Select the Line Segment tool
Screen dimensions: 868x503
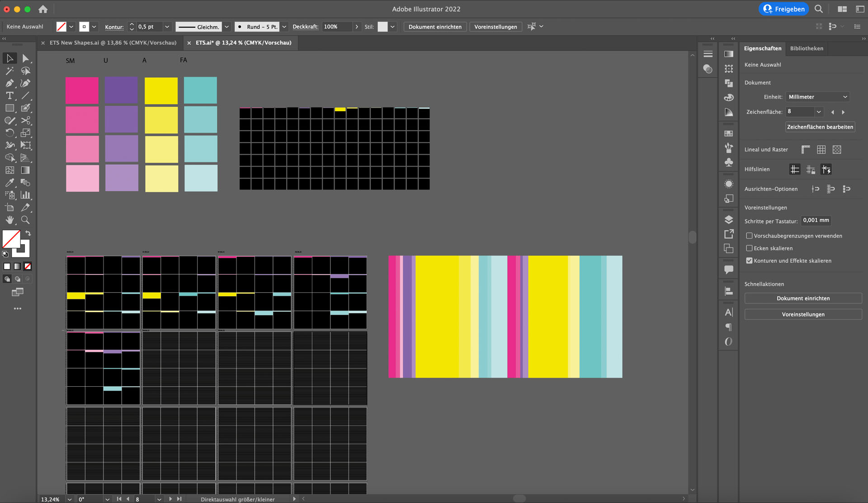click(25, 95)
